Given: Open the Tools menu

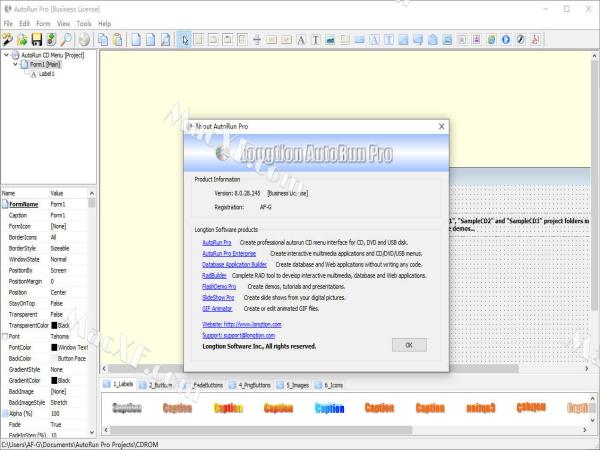Looking at the screenshot, I should 84,24.
